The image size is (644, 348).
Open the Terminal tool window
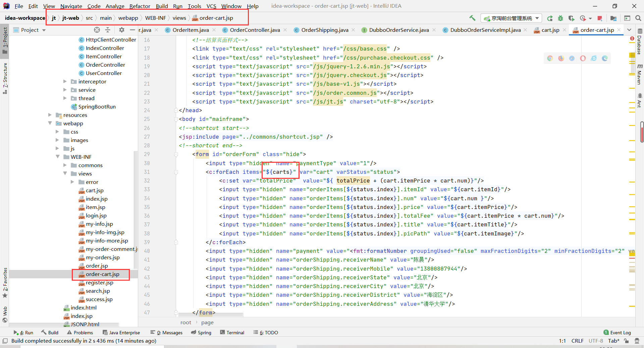click(232, 333)
